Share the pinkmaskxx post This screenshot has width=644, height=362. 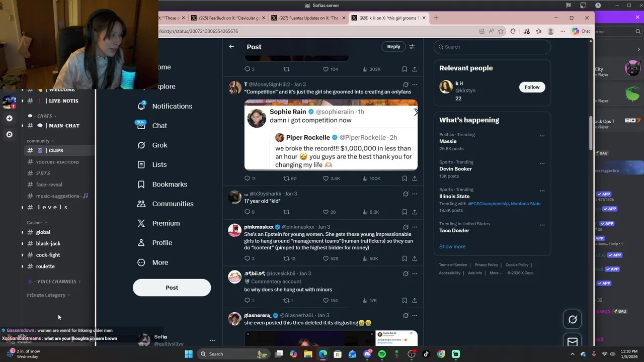pos(415,258)
